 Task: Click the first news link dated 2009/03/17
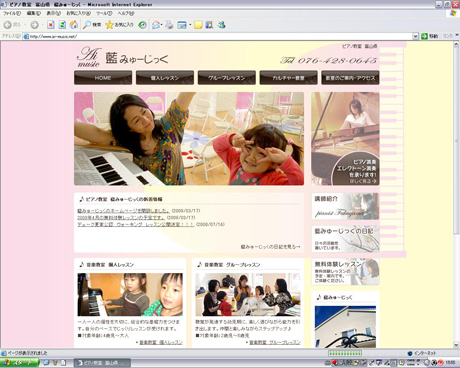point(123,211)
